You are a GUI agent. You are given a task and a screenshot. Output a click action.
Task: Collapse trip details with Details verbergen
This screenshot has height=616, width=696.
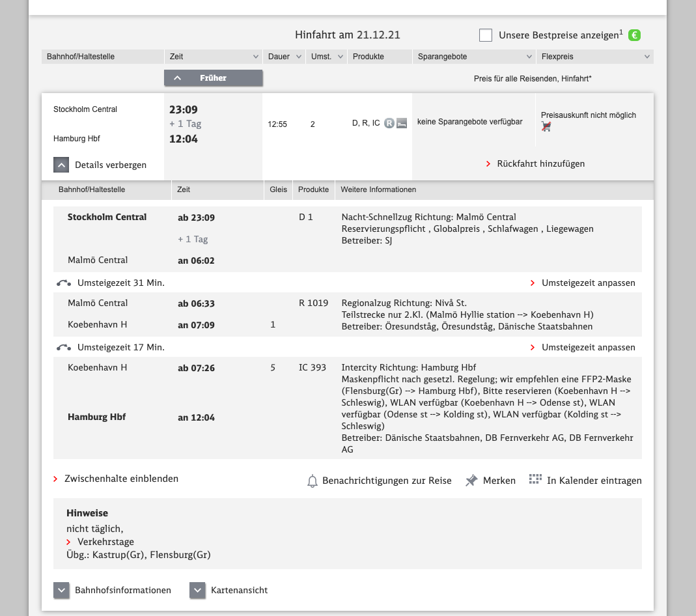point(61,165)
